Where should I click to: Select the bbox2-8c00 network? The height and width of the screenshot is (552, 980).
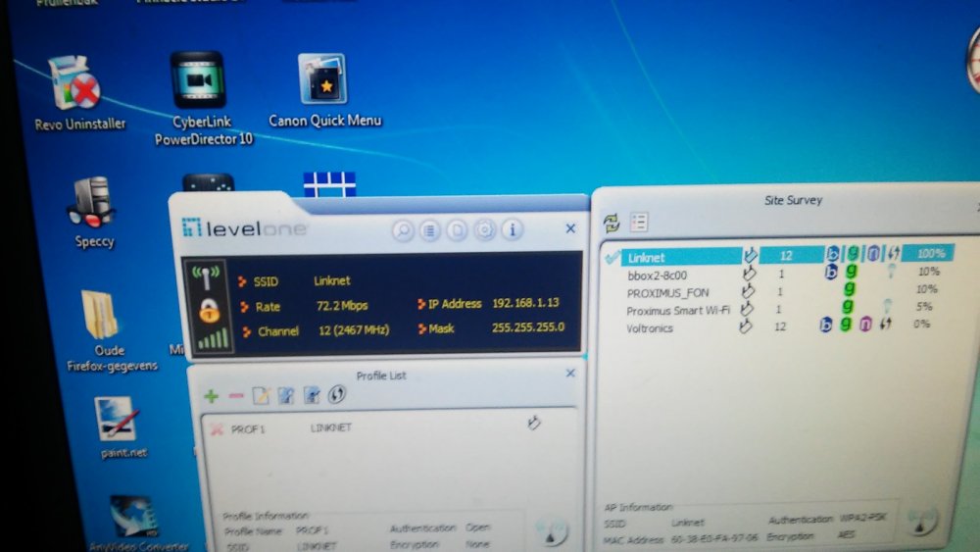pyautogui.click(x=657, y=276)
